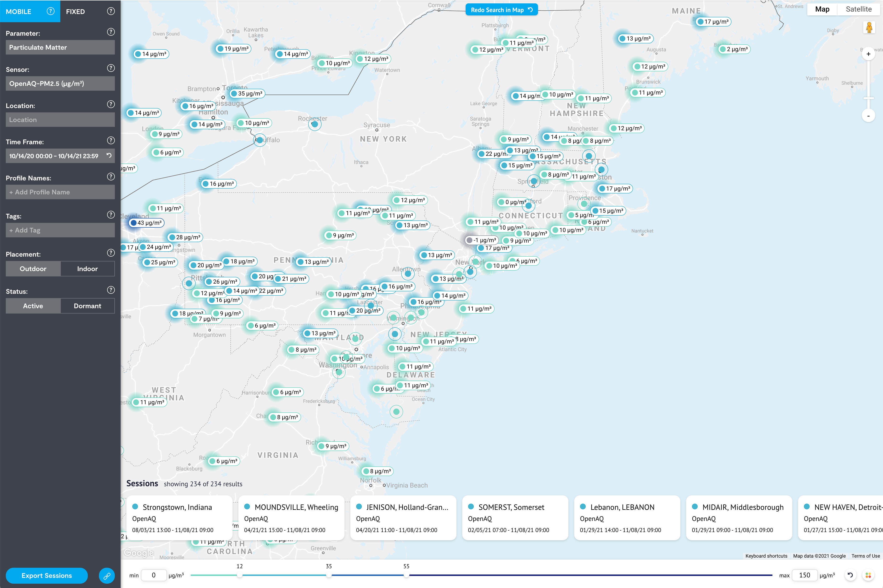Focus the Location input field
The height and width of the screenshot is (588, 883).
click(60, 120)
